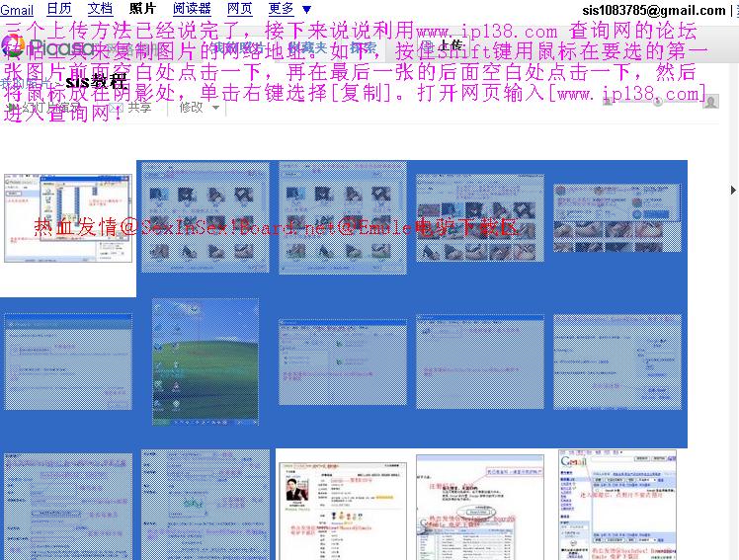Open the profile page thumbnail with man portrait
Image resolution: width=739 pixels, height=560 pixels.
tap(343, 511)
